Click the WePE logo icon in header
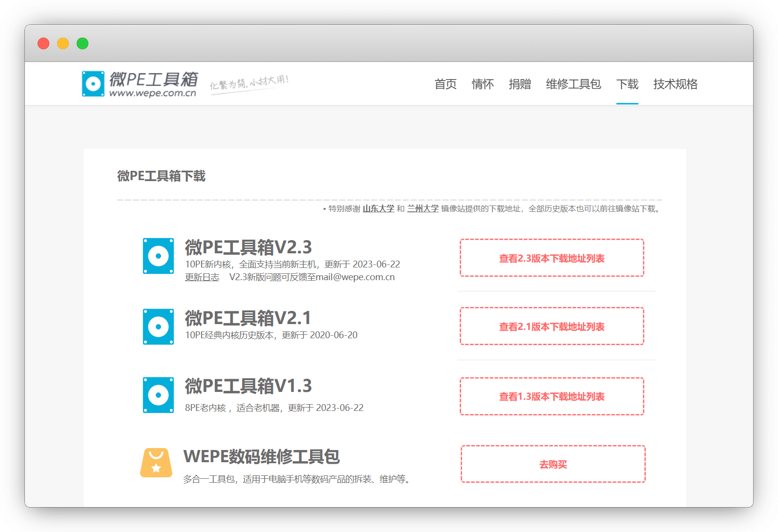 click(93, 84)
